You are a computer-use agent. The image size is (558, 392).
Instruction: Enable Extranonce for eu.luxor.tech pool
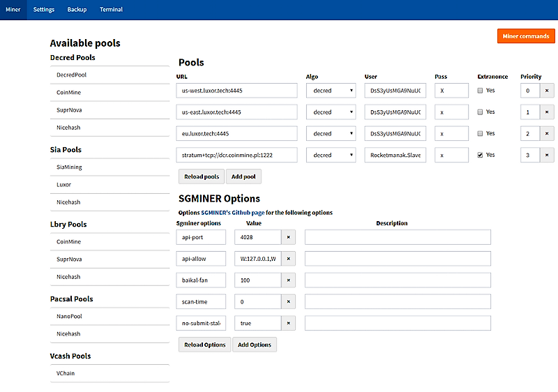pyautogui.click(x=480, y=133)
